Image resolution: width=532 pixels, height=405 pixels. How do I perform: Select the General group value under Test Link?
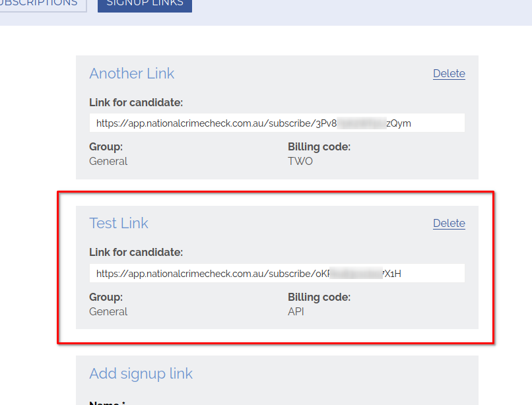pyautogui.click(x=108, y=311)
